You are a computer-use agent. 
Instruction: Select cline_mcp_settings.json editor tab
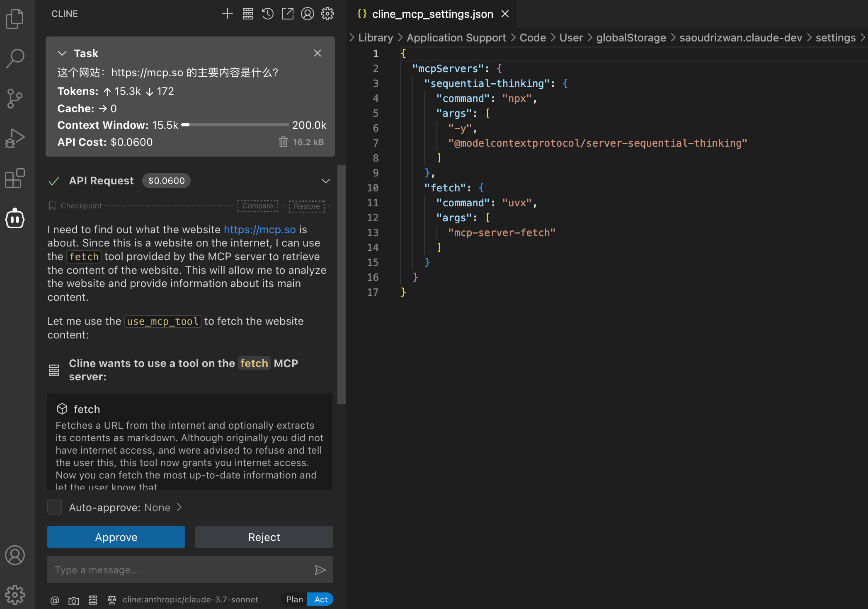click(432, 14)
